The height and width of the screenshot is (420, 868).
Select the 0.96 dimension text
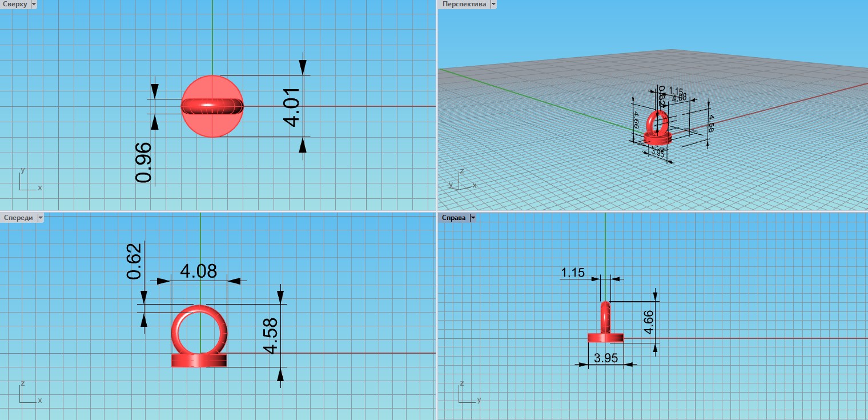[x=144, y=162]
